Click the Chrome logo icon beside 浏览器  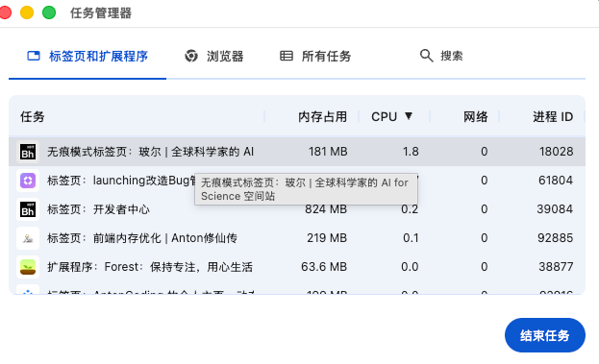click(191, 56)
